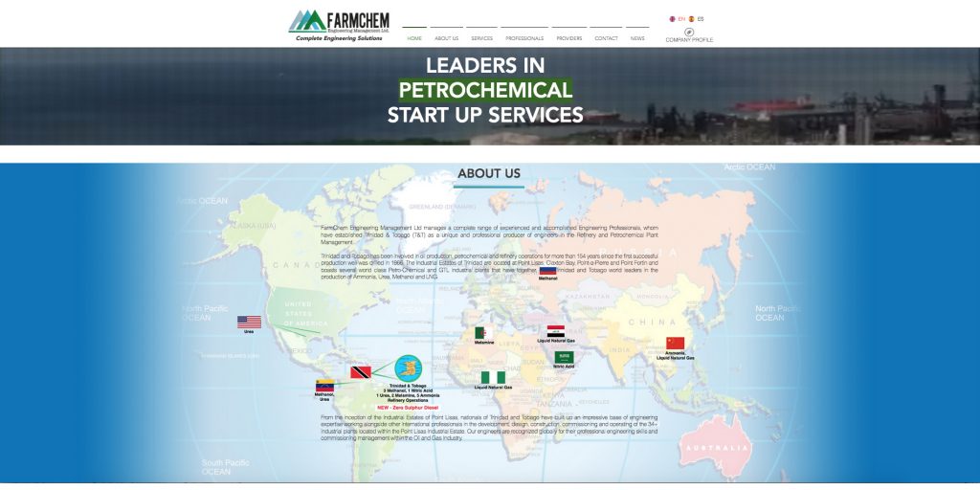Click the Company Profile link icon
This screenshot has width=980, height=490.
(689, 32)
